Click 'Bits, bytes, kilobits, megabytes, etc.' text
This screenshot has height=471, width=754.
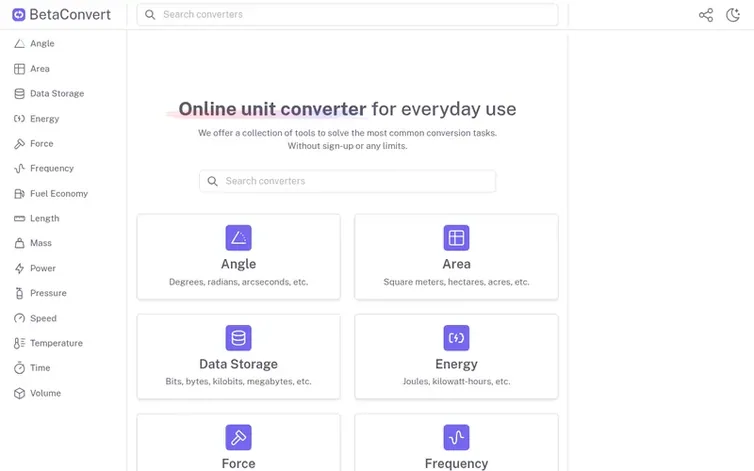point(239,382)
